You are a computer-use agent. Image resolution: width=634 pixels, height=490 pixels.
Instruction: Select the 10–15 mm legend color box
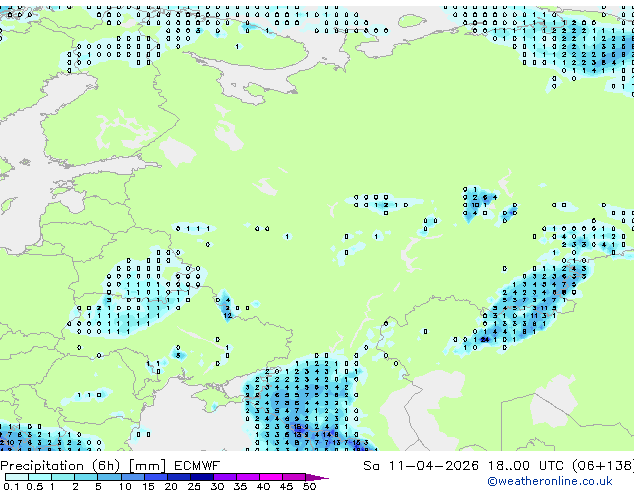(132, 477)
